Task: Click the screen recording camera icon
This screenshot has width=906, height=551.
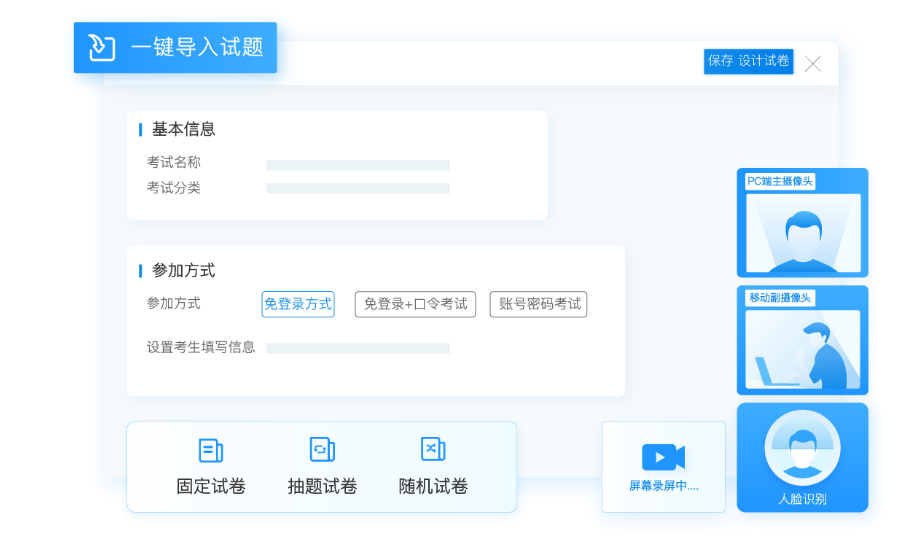Action: point(663,457)
